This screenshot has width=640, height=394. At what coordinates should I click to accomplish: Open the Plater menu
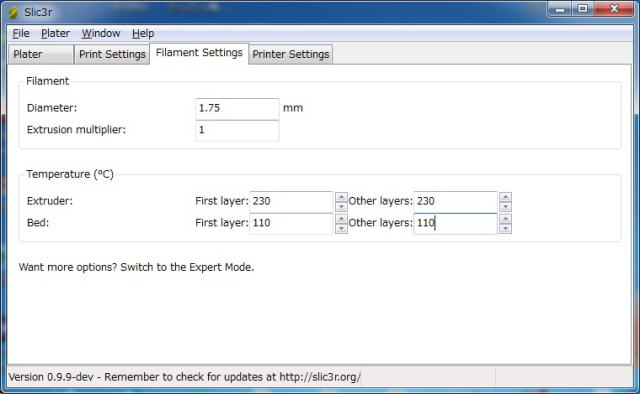pos(55,33)
